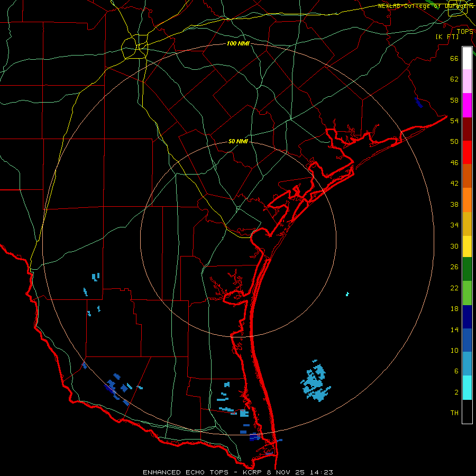Click the large light-blue echo over the Gulf
This screenshot has width=476, height=476.
point(315,381)
